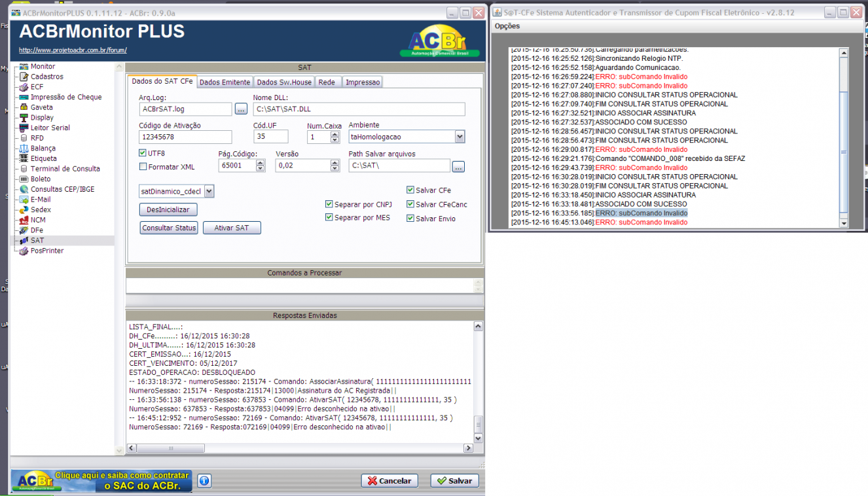The height and width of the screenshot is (496, 868).
Task: Select Impressão de Cheque icon
Action: tap(24, 97)
